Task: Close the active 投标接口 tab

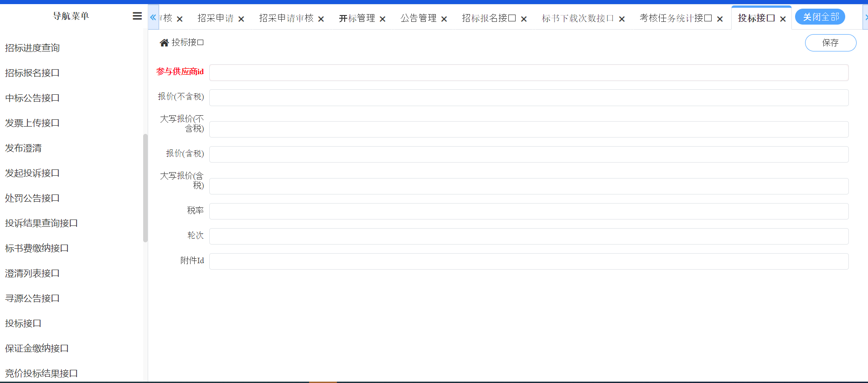Action: tap(783, 19)
